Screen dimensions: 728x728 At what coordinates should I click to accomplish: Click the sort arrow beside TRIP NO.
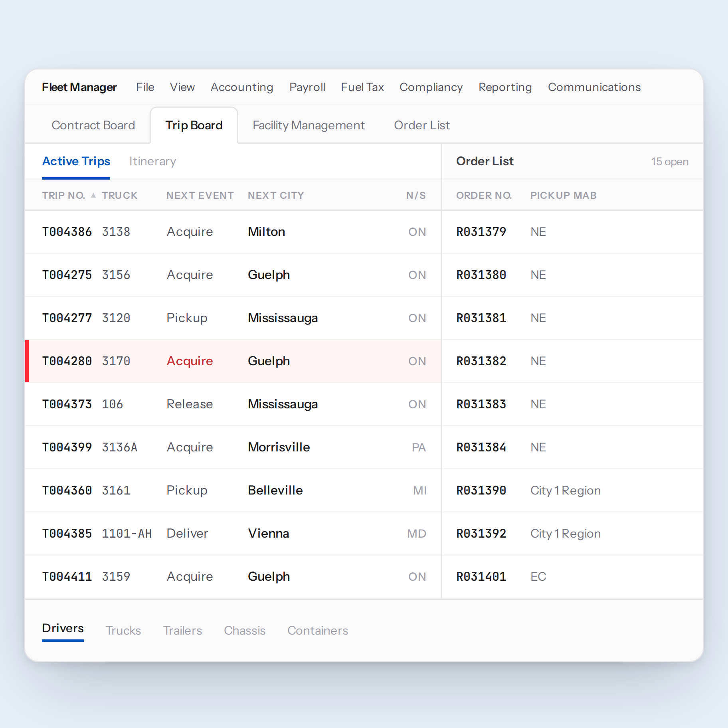click(93, 195)
